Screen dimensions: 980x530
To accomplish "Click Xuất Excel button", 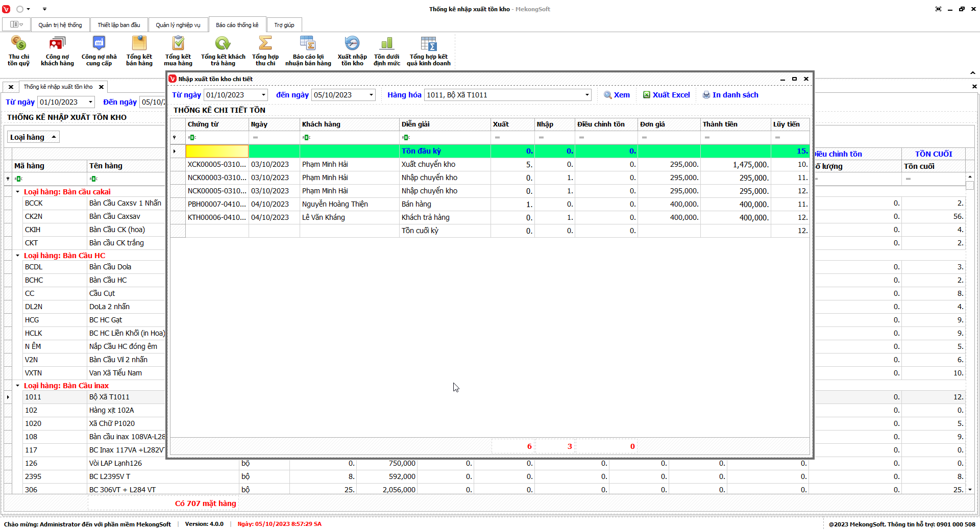I will [666, 95].
